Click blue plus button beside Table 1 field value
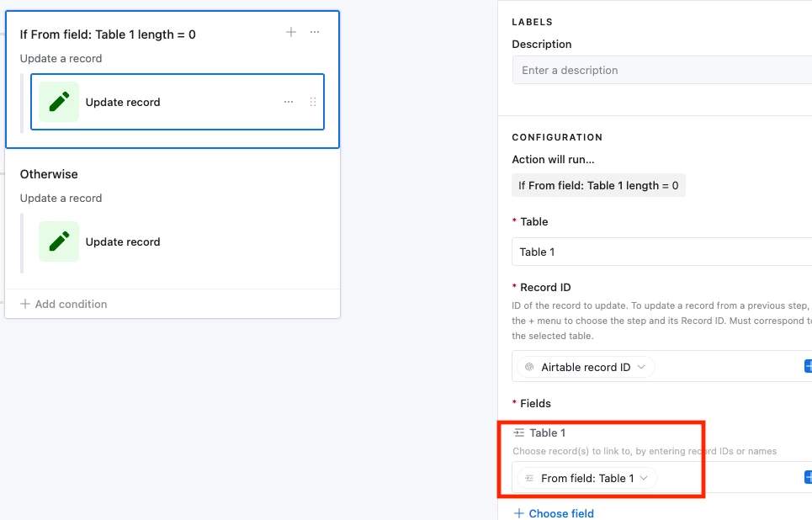The height and width of the screenshot is (520, 812). (x=808, y=478)
